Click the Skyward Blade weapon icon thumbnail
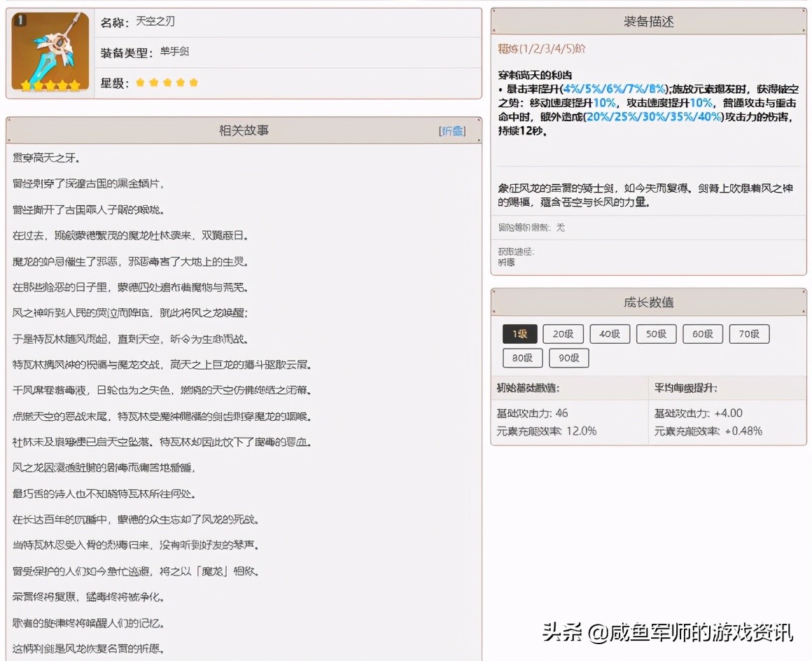 (x=49, y=51)
